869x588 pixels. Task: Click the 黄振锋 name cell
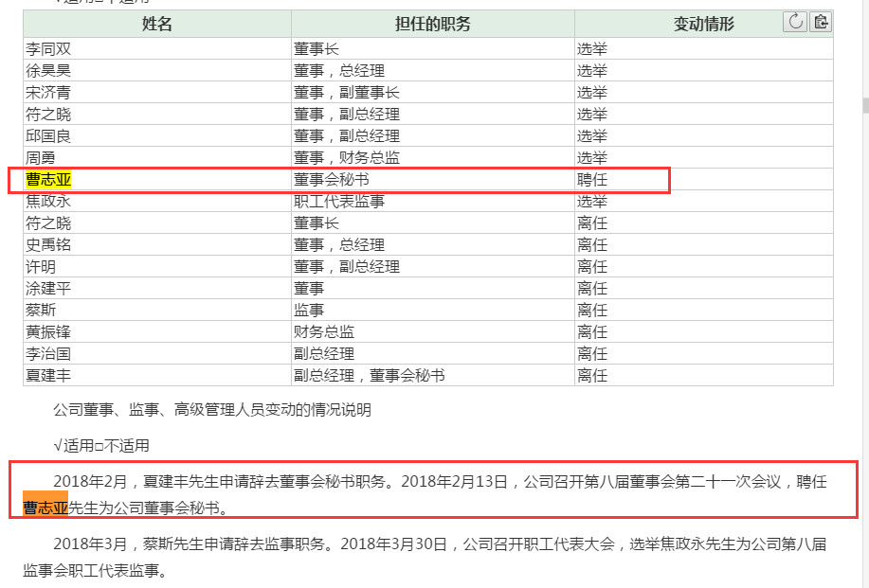coord(48,332)
